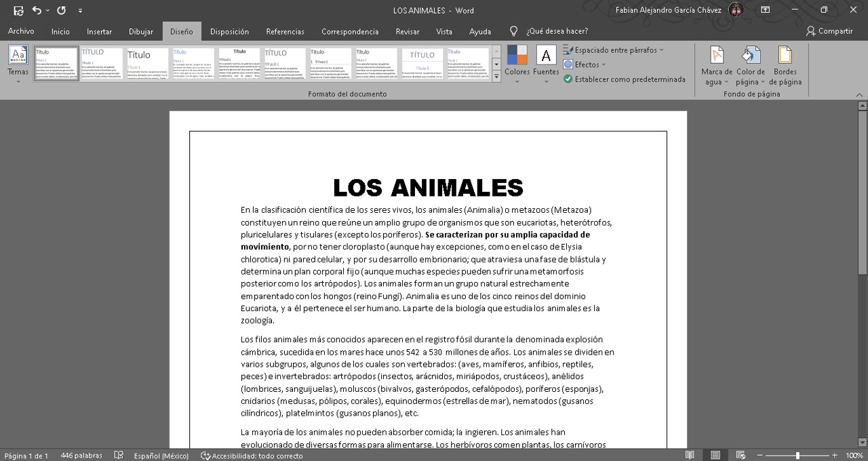Open the Insertar ribbon tab
868x461 pixels.
coord(99,31)
